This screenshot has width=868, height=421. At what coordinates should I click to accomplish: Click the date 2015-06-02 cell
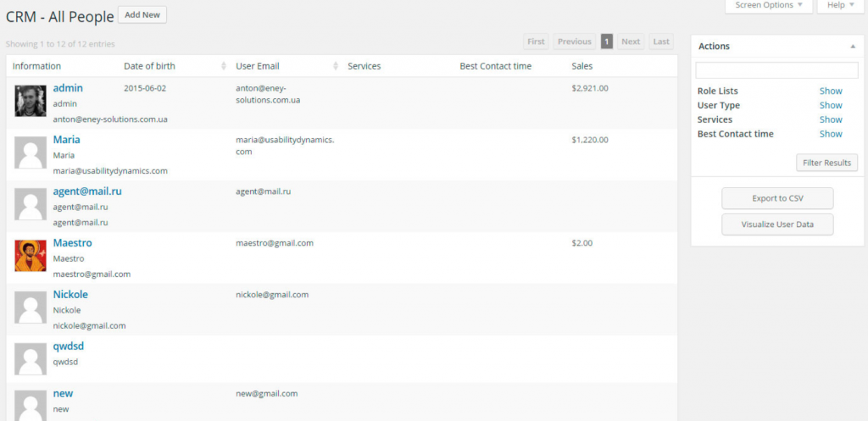click(x=145, y=88)
